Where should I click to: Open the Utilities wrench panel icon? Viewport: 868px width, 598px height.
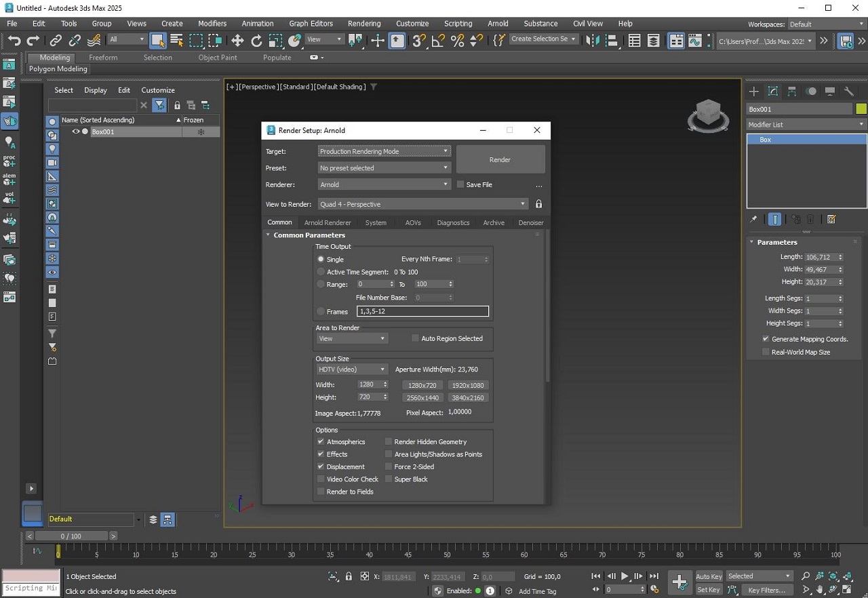848,91
